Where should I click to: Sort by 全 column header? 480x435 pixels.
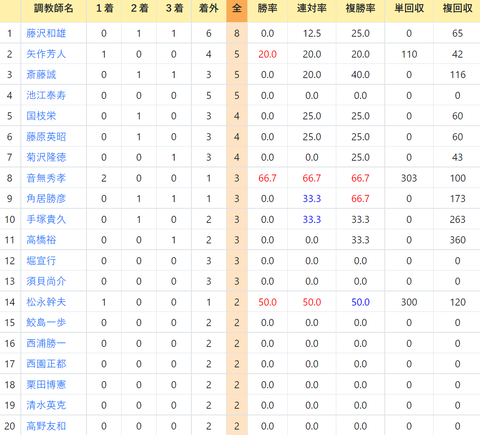coord(237,8)
